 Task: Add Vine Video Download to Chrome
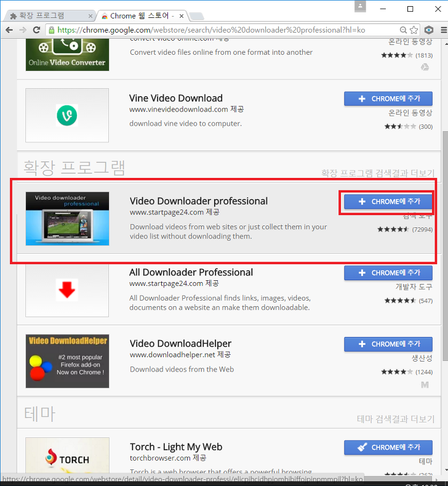[x=388, y=99]
